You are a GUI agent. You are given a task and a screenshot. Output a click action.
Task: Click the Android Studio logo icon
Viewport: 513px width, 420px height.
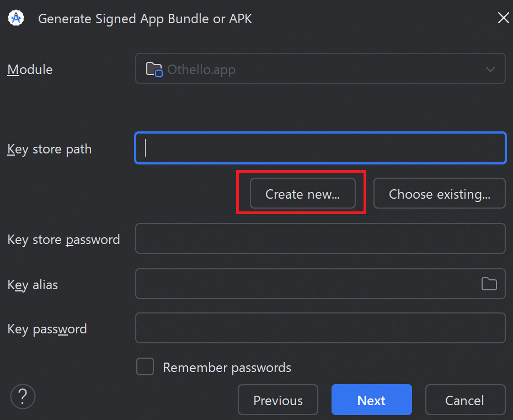click(15, 17)
